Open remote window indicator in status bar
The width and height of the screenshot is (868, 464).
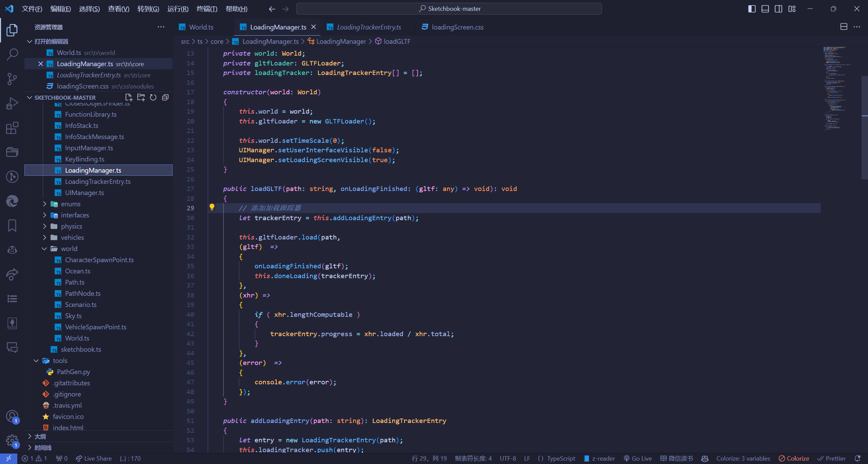pyautogui.click(x=8, y=458)
